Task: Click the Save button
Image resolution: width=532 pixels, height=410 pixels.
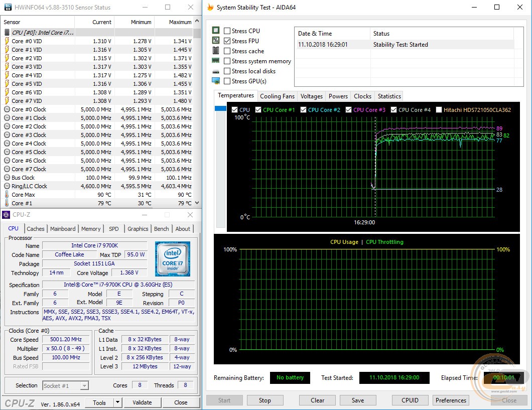Action: tap(358, 400)
